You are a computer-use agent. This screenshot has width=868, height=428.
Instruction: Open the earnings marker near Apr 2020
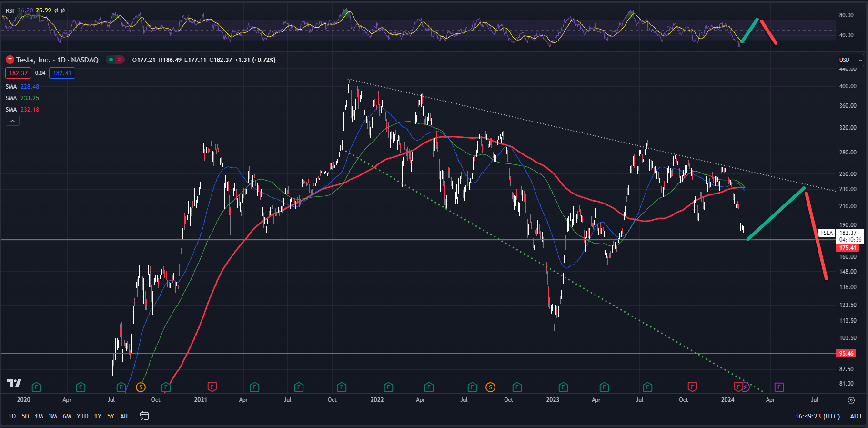click(81, 387)
